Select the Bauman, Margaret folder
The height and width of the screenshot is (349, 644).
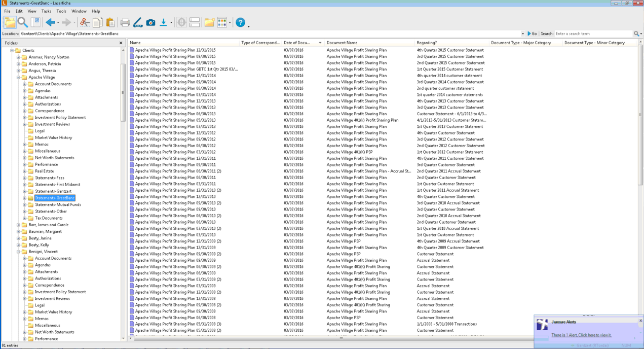[45, 232]
